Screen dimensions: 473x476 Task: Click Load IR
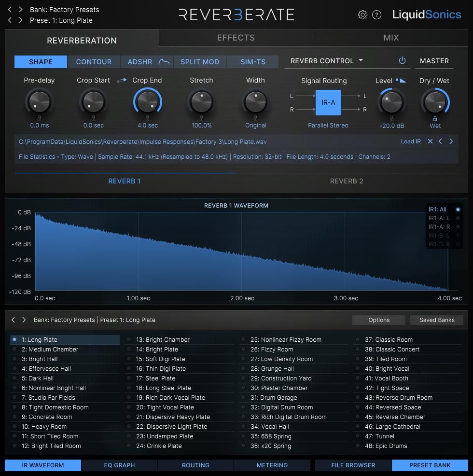pos(411,141)
